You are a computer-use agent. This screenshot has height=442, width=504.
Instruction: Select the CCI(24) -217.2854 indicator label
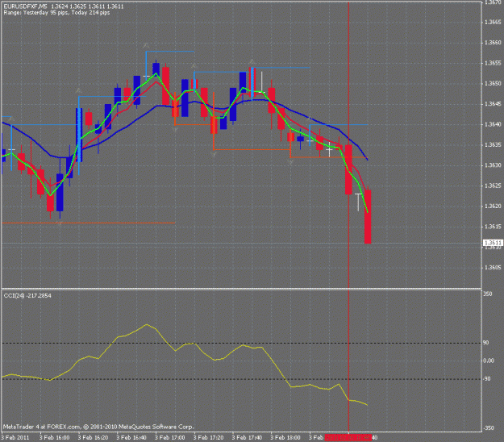pyautogui.click(x=27, y=295)
